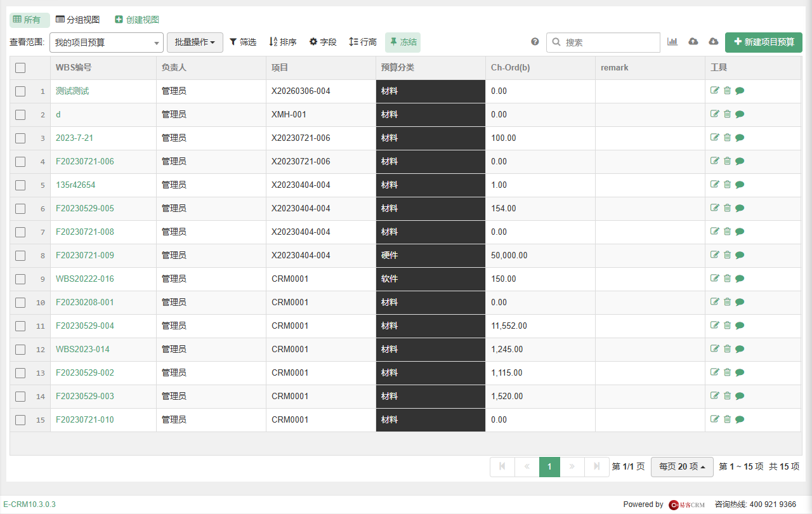Open the chart statistics icon
This screenshot has width=812, height=514.
coord(672,42)
